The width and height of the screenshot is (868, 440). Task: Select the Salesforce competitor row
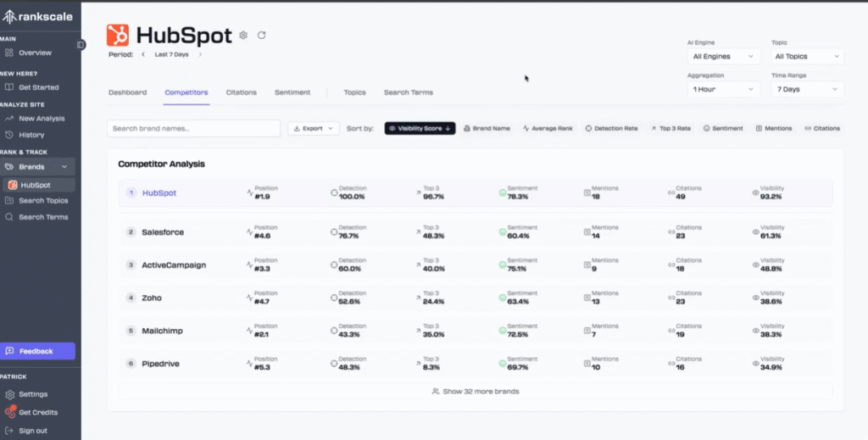476,232
